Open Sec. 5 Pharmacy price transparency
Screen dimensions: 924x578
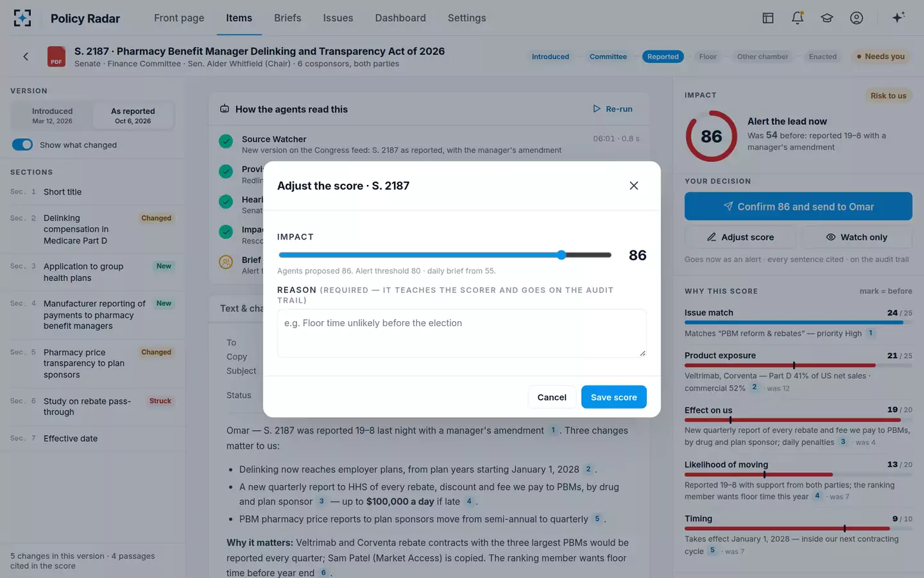pos(92,363)
